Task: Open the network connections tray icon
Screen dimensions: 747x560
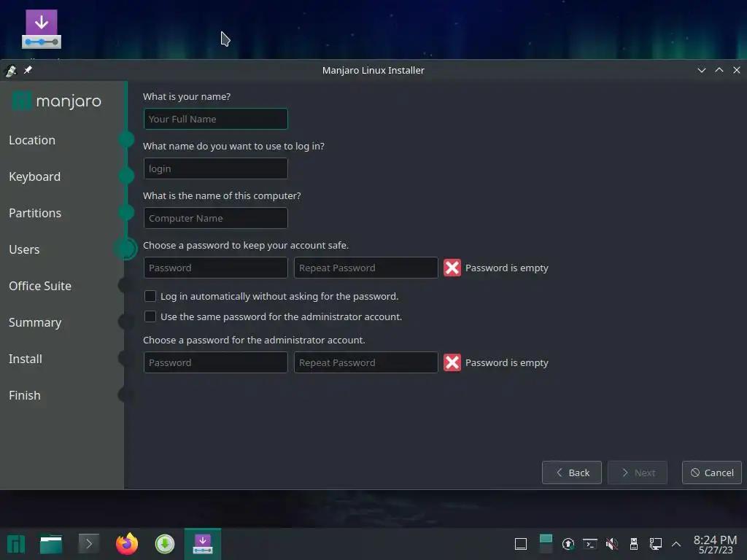Action: (656, 544)
